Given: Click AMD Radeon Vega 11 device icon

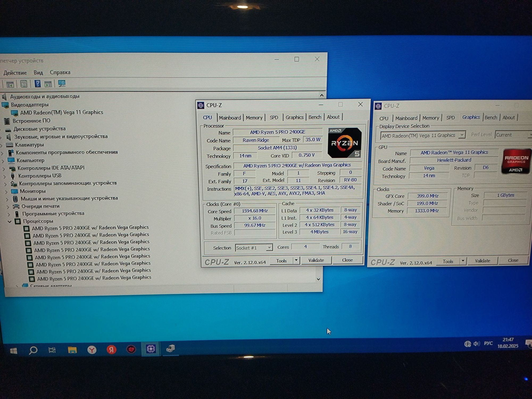Looking at the screenshot, I should pyautogui.click(x=15, y=113).
